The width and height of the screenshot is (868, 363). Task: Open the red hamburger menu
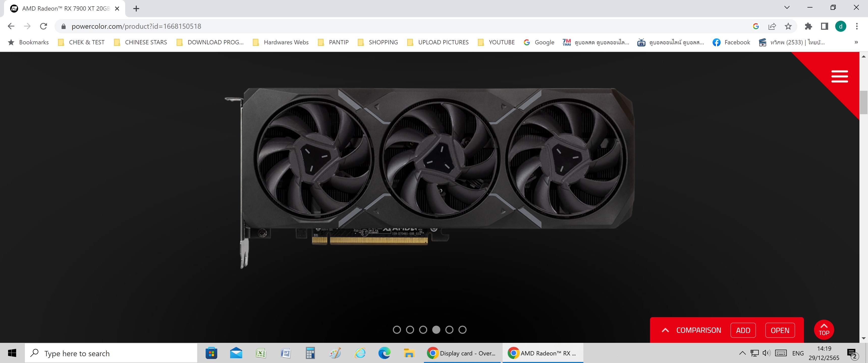click(x=839, y=76)
